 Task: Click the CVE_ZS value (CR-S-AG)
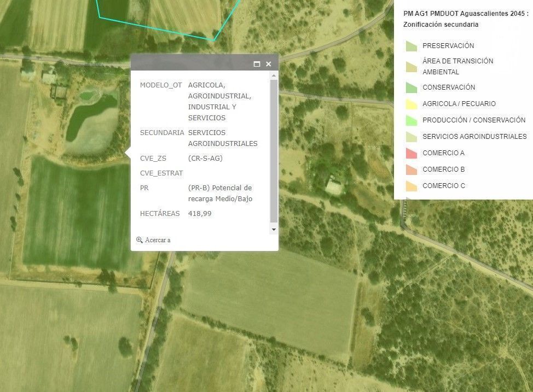[x=205, y=159]
